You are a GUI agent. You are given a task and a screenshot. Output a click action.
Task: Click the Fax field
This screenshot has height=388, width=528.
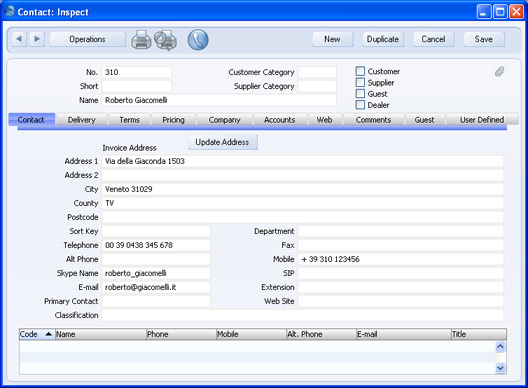click(401, 245)
